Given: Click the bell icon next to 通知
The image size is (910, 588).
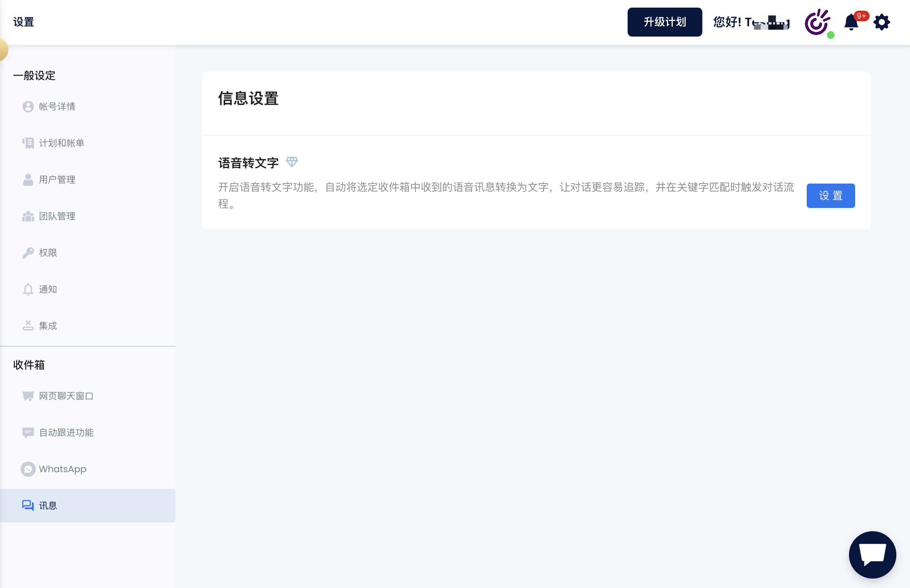Looking at the screenshot, I should 28,289.
